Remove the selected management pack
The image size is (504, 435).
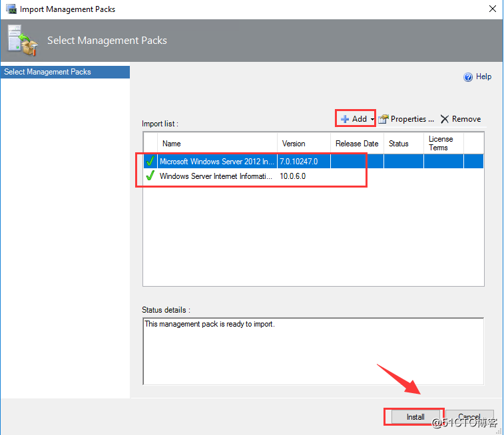coord(460,119)
